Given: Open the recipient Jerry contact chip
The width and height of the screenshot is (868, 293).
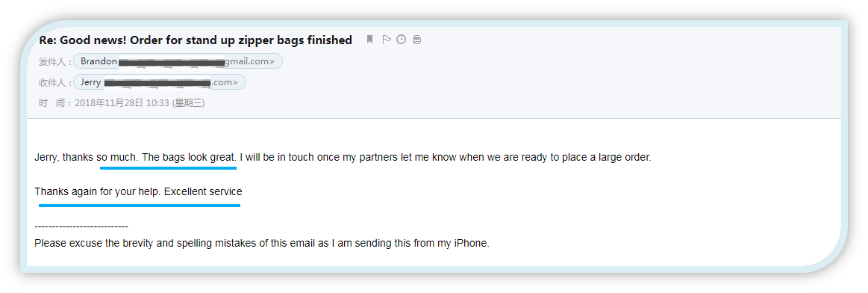Looking at the screenshot, I should point(160,82).
